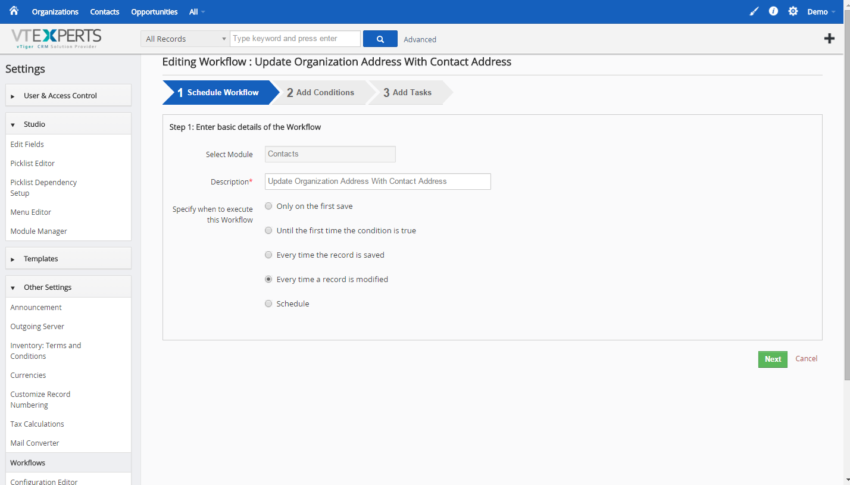This screenshot has height=485, width=850.
Task: Open the All modules menu dropdown
Action: tap(196, 12)
